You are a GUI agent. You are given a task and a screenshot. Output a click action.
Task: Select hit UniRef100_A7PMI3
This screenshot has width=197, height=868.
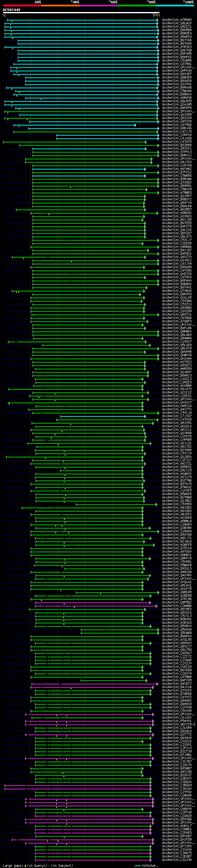pos(177,152)
